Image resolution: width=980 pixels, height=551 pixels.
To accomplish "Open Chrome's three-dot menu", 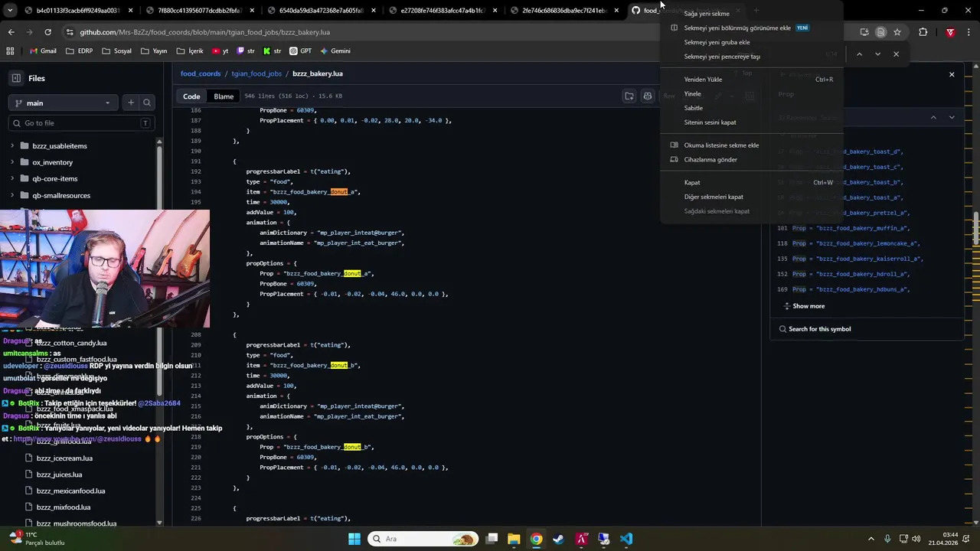I will (969, 32).
